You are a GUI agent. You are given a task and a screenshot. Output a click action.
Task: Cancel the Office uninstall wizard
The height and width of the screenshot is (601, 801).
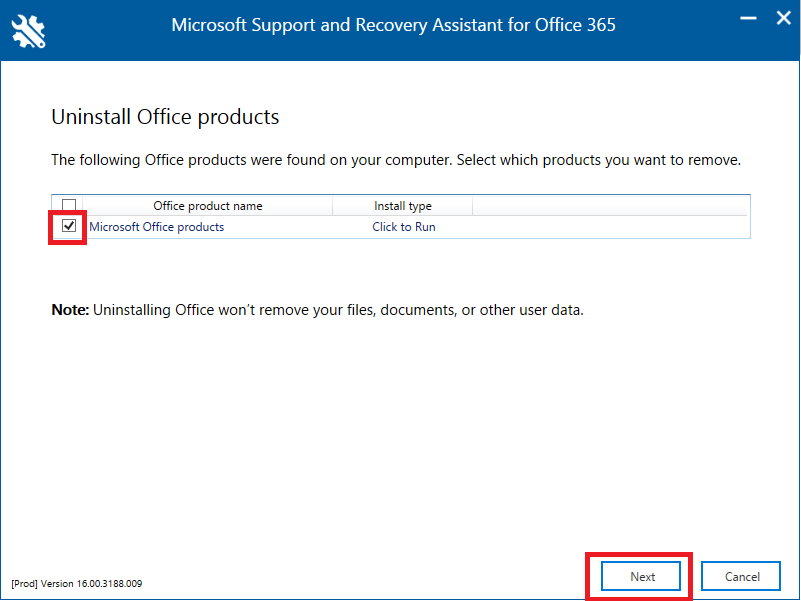pos(741,576)
